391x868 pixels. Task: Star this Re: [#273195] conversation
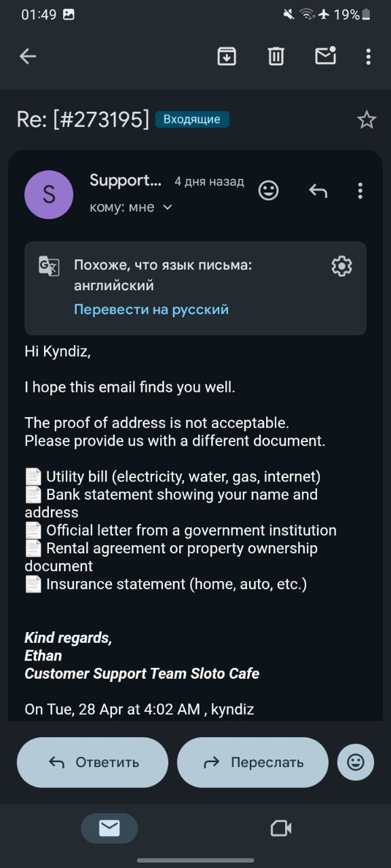367,120
